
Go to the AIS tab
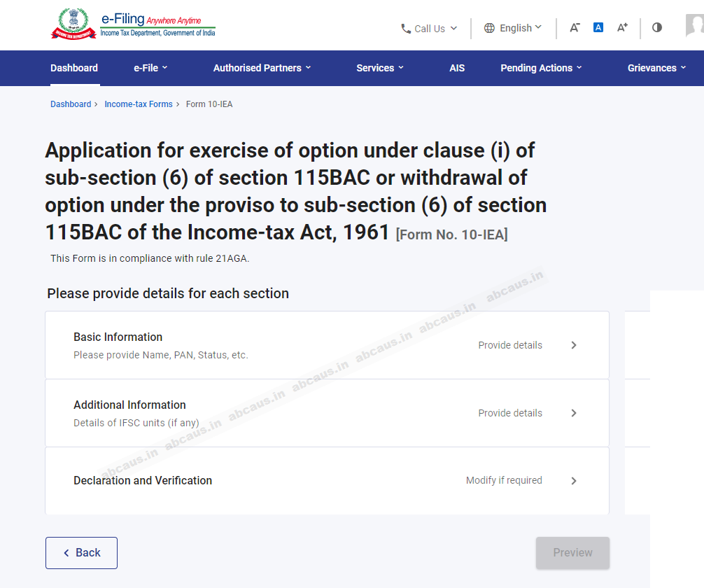[457, 68]
